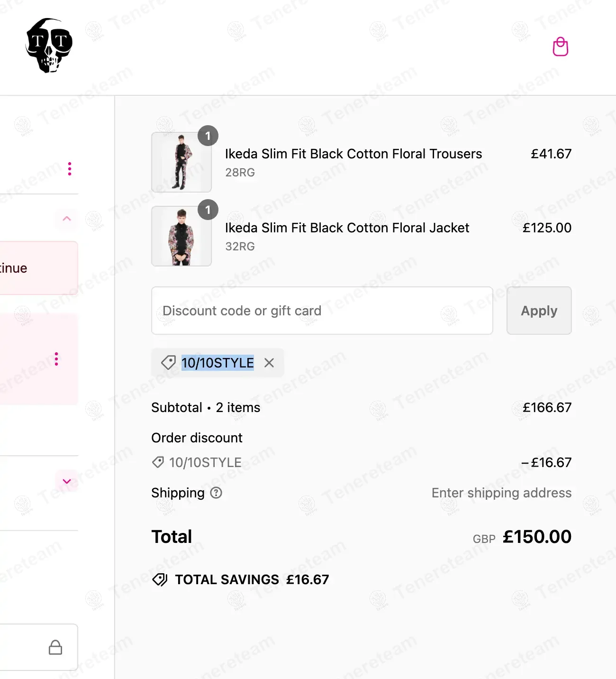
Task: Collapse section with pink up chevron
Action: pos(67,219)
